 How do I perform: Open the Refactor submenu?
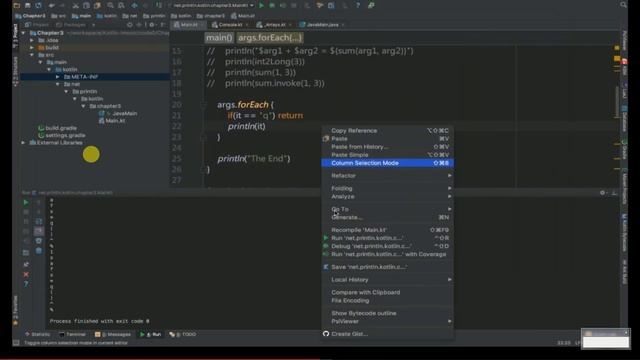coord(388,176)
